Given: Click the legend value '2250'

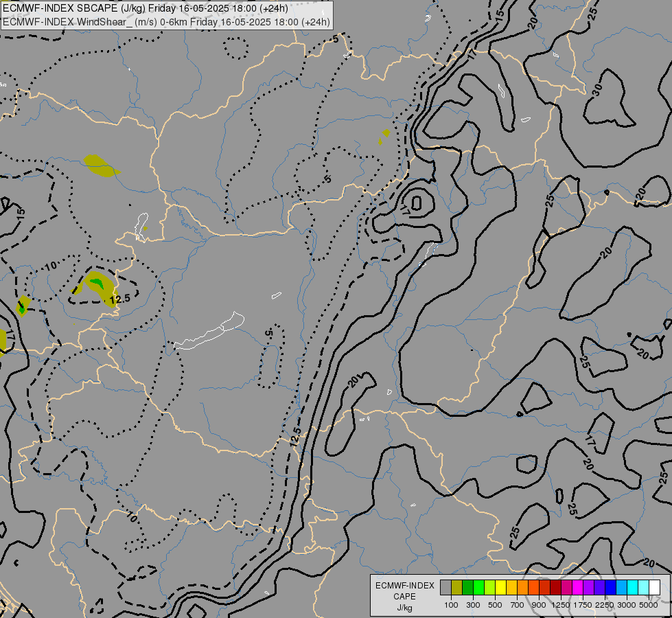Looking at the screenshot, I should [605, 605].
